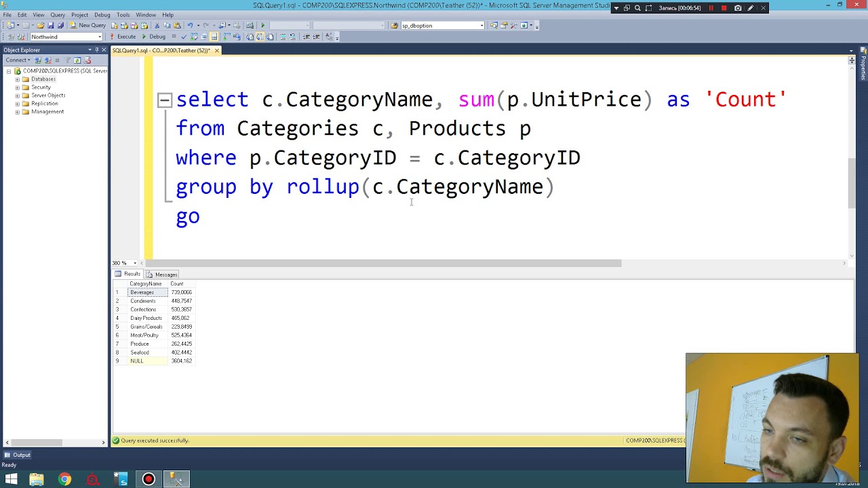The width and height of the screenshot is (868, 488).
Task: Pin the Object Explorer panel
Action: click(97, 49)
